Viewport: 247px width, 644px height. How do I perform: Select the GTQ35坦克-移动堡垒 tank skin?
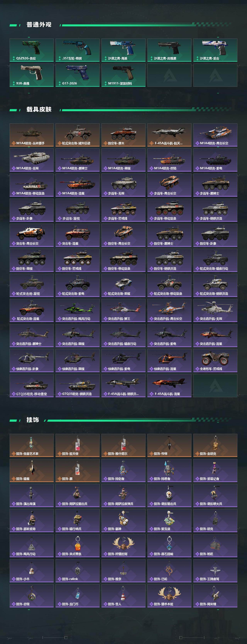pos(31,385)
